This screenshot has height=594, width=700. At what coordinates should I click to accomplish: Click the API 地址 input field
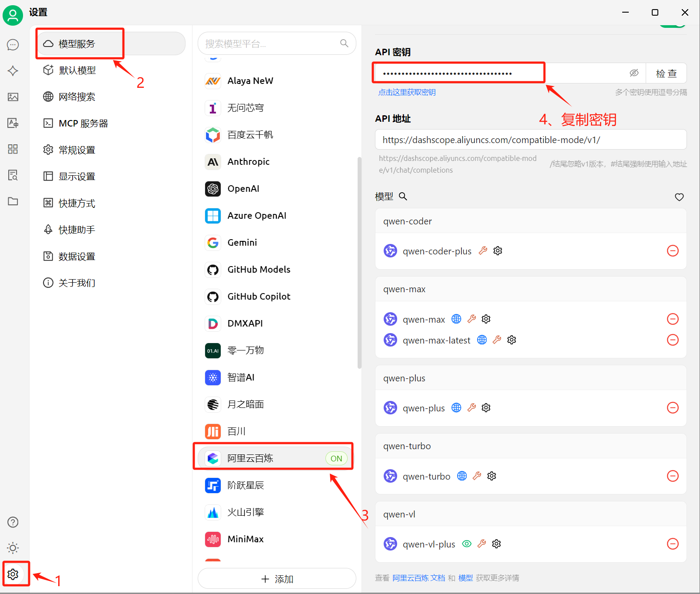pyautogui.click(x=531, y=140)
